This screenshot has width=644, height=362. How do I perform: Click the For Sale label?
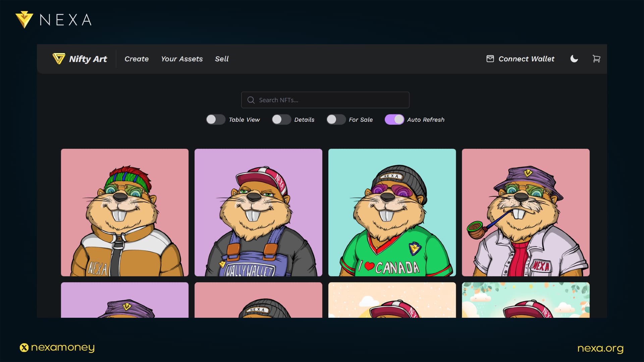(x=361, y=120)
